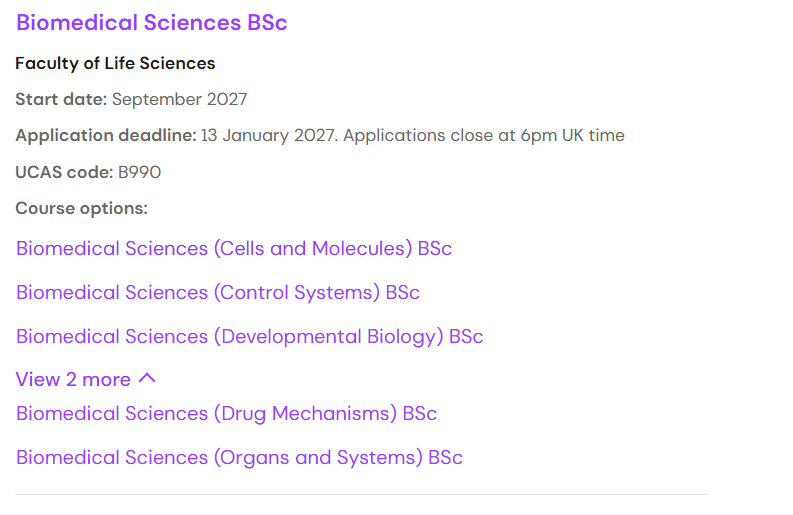Image resolution: width=793 pixels, height=515 pixels.
Task: Click the View 2 more toggle text
Action: coord(73,380)
